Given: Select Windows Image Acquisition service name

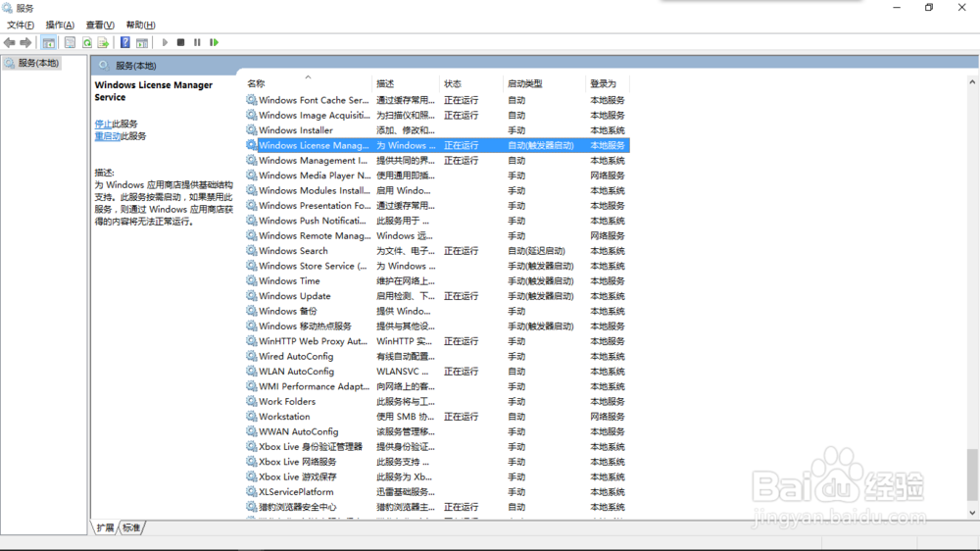Looking at the screenshot, I should click(x=315, y=115).
